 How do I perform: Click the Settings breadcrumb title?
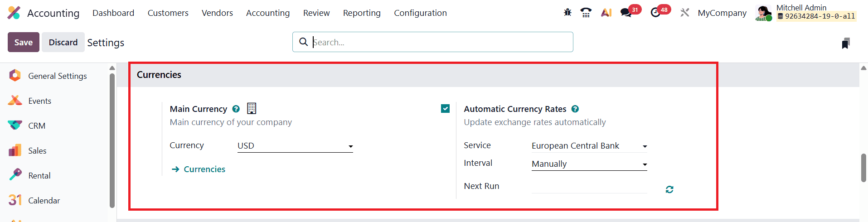pyautogui.click(x=106, y=43)
